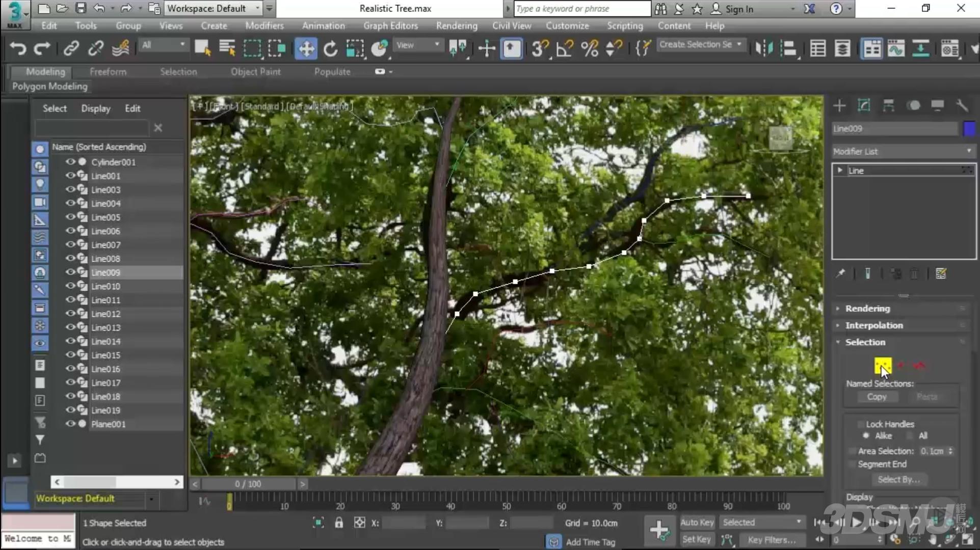This screenshot has height=550, width=980.
Task: Expand the Line entry in modifier stack
Action: [840, 170]
